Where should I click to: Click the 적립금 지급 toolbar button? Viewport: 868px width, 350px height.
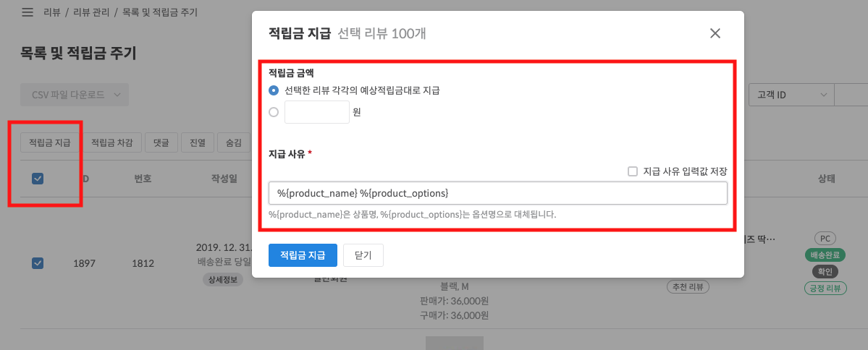coord(50,142)
